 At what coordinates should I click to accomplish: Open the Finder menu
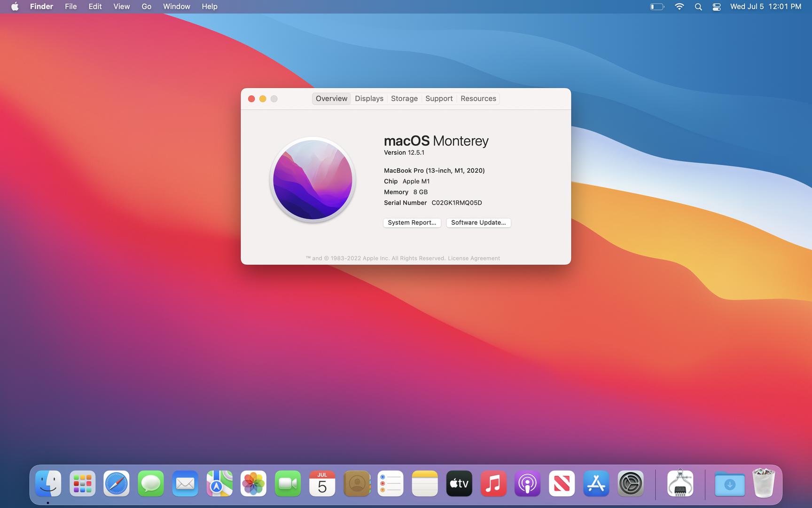(41, 7)
